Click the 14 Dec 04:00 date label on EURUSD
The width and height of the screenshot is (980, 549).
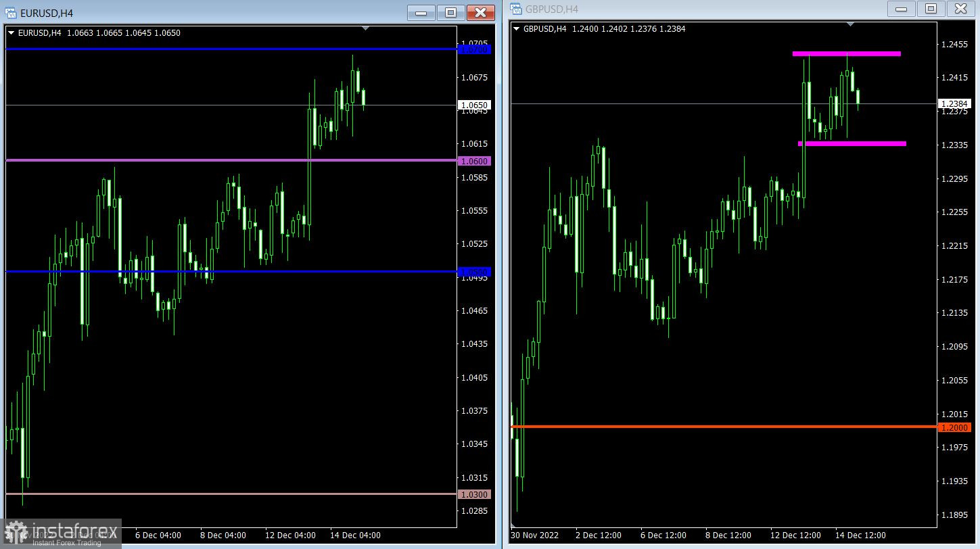(356, 535)
